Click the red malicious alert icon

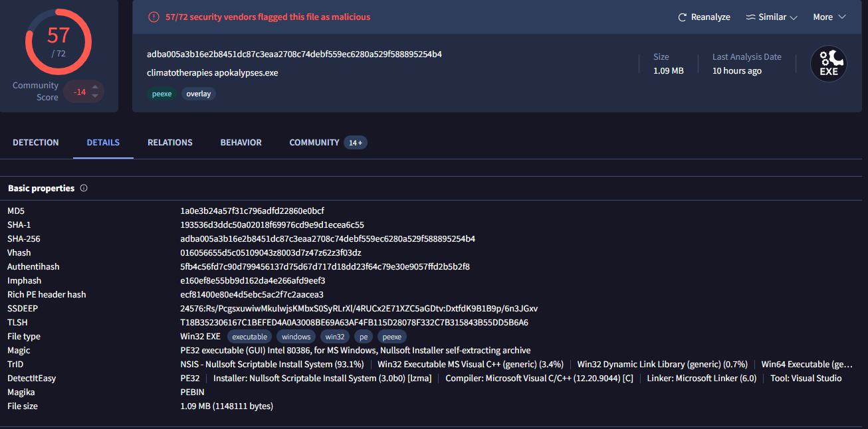point(154,17)
